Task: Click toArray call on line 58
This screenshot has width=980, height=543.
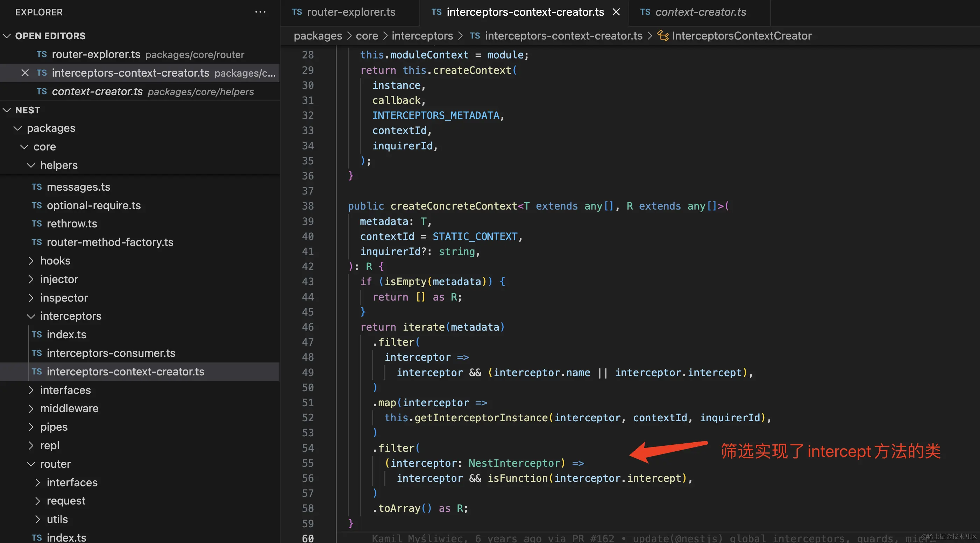Action: click(399, 508)
